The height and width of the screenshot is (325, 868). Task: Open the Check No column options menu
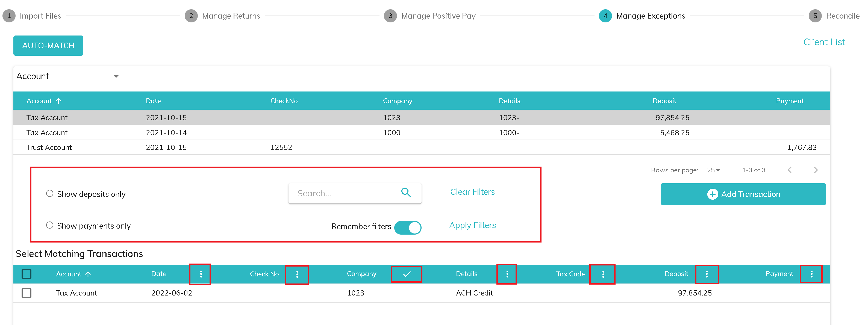click(297, 274)
